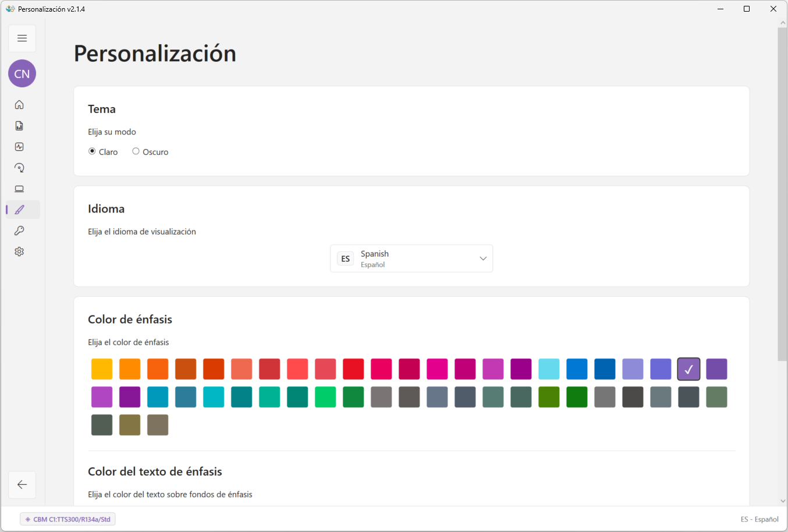Open the report document sidebar icon
Image resolution: width=788 pixels, height=532 pixels.
19,126
